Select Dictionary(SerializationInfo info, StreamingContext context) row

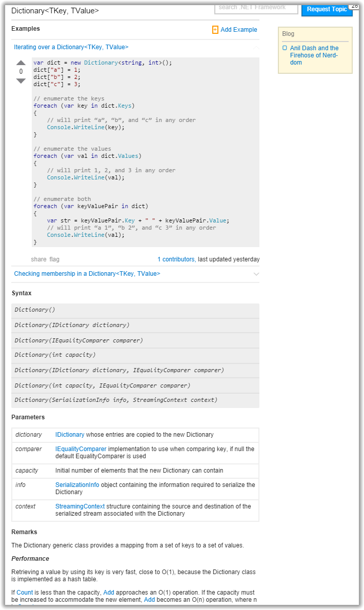pos(135,400)
